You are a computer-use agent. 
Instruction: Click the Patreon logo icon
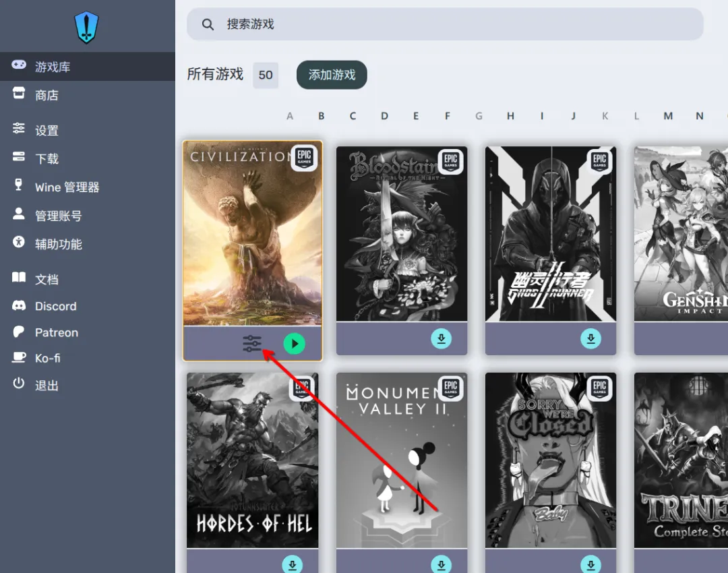coord(19,332)
